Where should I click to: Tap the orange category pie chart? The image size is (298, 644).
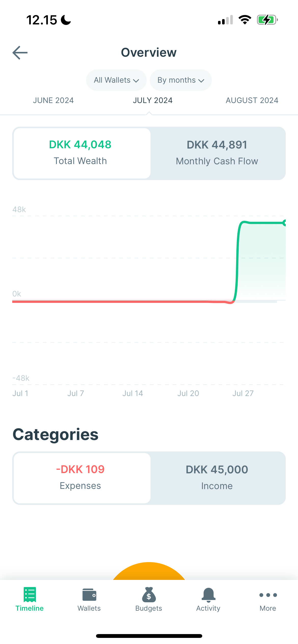pyautogui.click(x=149, y=571)
